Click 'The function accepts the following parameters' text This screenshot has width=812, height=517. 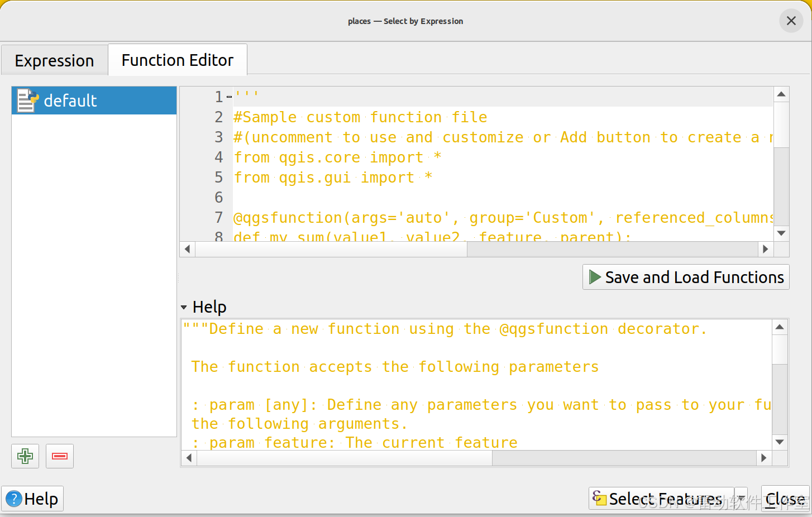[x=395, y=367]
